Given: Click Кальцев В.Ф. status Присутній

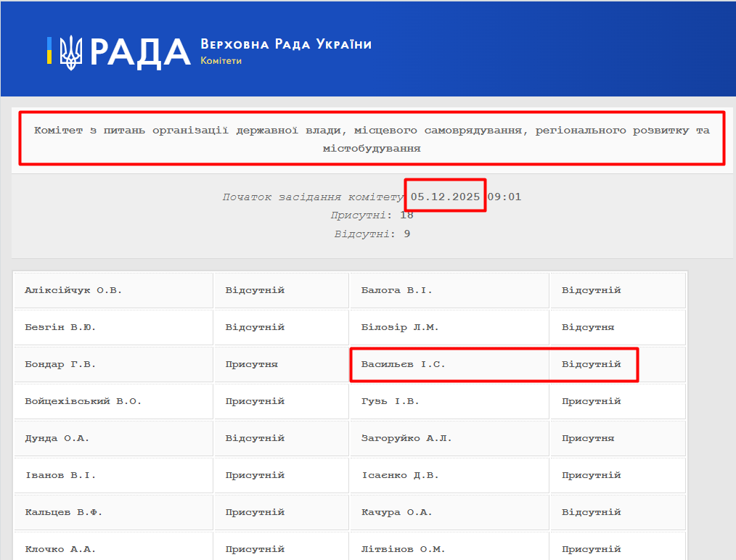Looking at the screenshot, I should (x=255, y=513).
